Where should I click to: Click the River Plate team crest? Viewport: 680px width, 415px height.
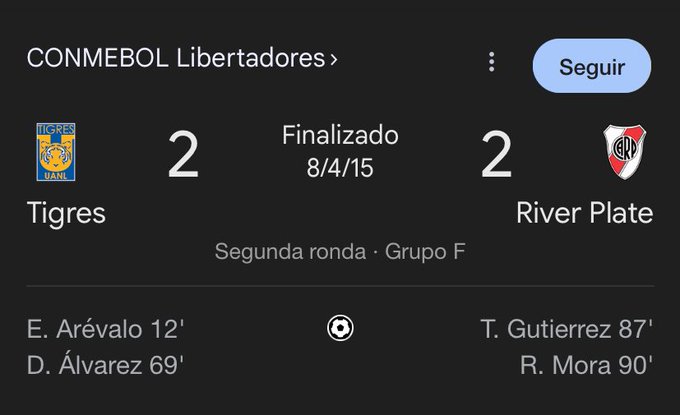tap(624, 152)
